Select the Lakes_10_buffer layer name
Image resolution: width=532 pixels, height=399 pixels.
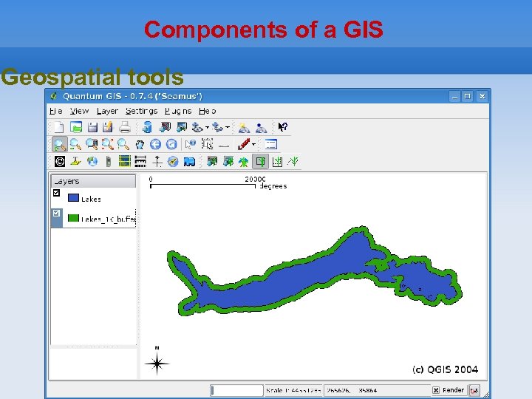109,219
